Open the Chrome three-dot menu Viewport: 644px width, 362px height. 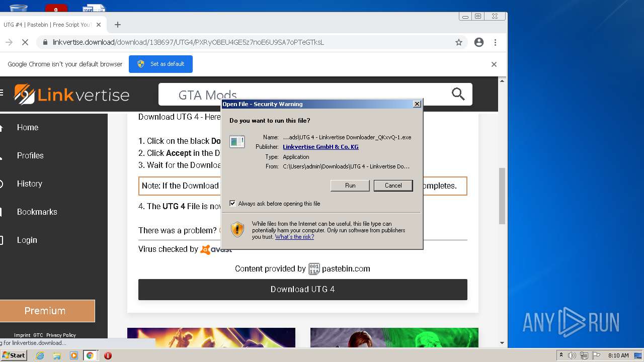point(496,42)
